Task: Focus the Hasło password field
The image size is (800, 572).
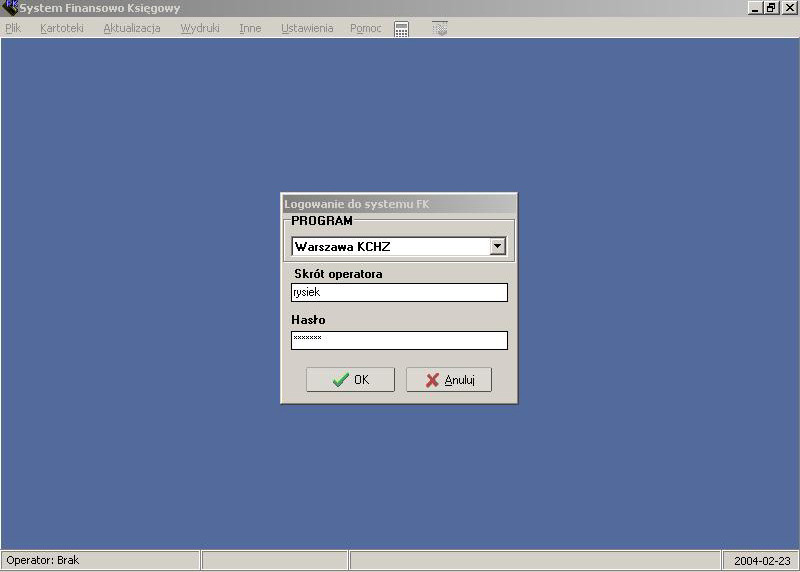Action: click(399, 340)
